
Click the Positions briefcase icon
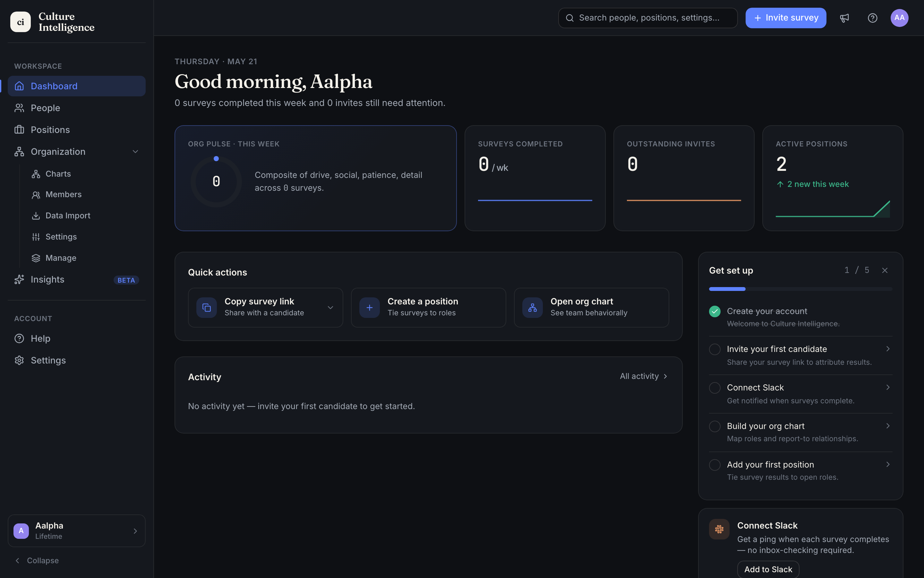[x=19, y=130]
